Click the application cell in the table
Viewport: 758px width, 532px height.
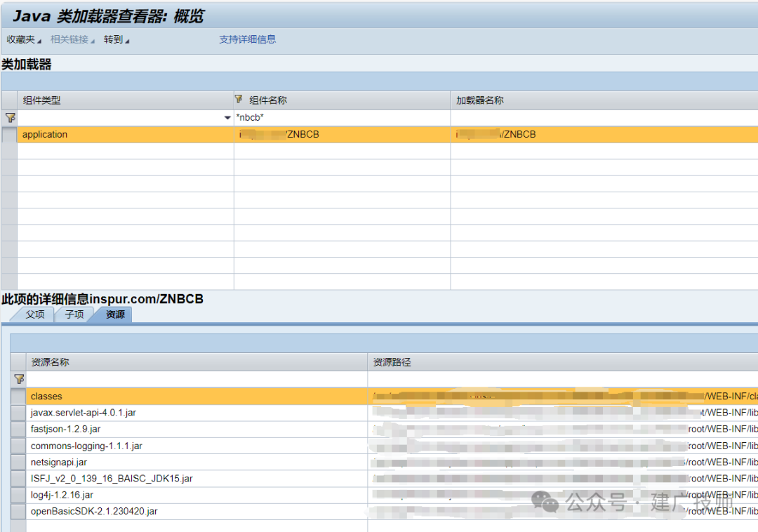point(126,134)
